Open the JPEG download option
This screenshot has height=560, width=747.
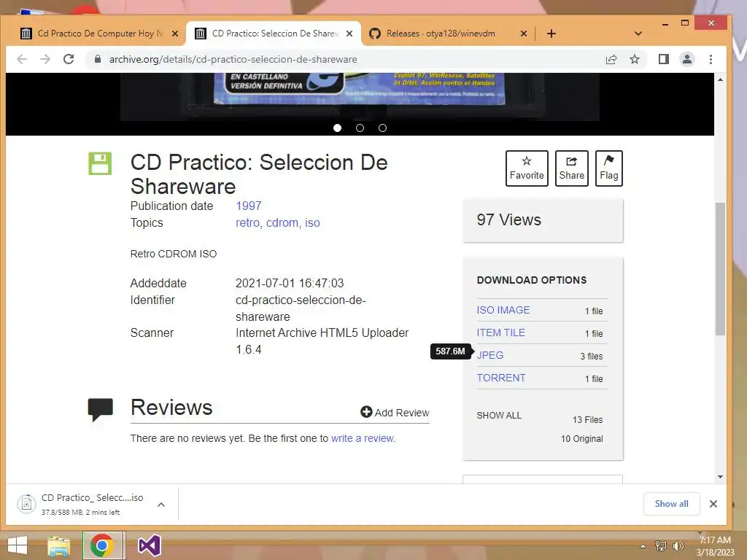click(x=489, y=355)
